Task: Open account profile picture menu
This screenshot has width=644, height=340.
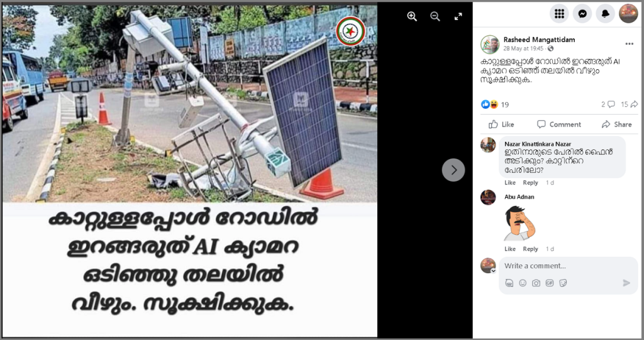Action: 628,14
